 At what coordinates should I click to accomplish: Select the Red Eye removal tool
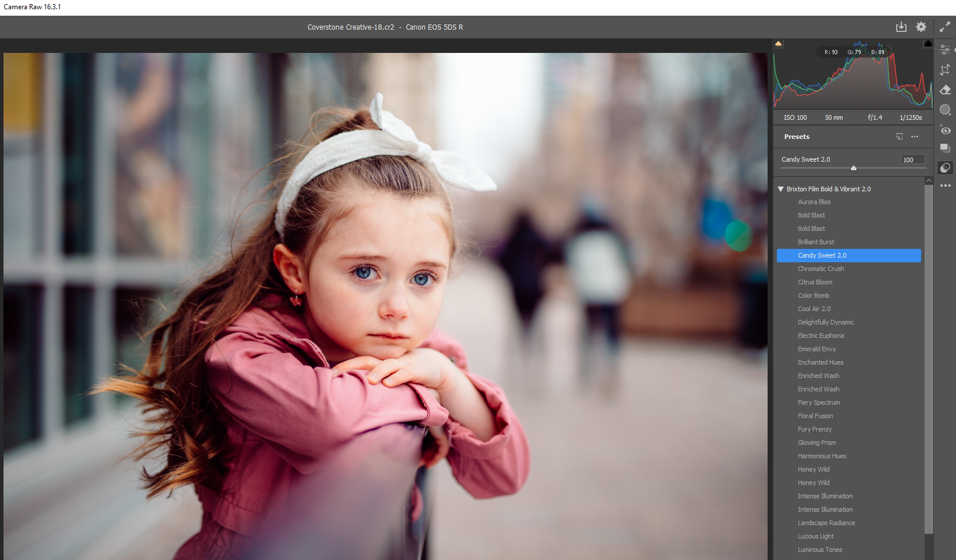(x=945, y=130)
